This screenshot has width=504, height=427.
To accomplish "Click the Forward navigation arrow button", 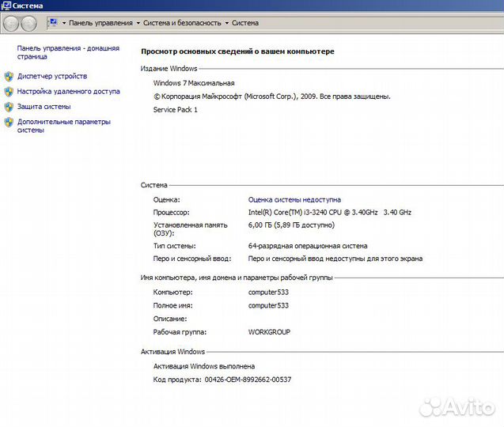I will click(x=29, y=24).
